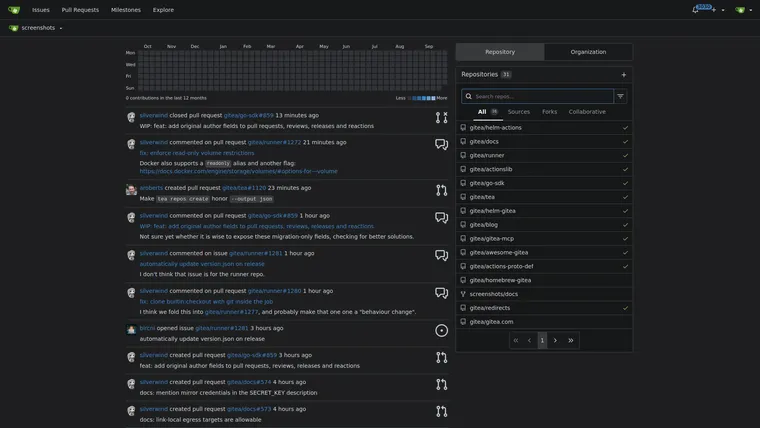Click the Gitea logo home icon
The image size is (760, 428).
[x=14, y=10]
